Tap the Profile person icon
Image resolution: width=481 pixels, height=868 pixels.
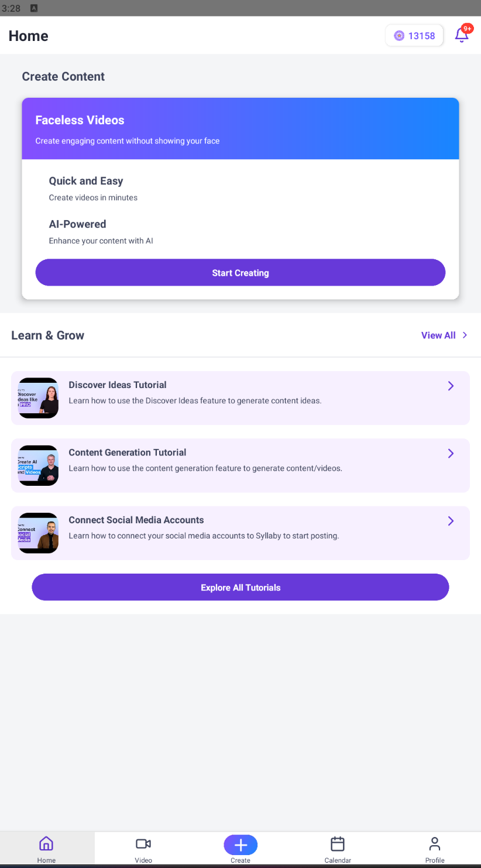pos(435,843)
